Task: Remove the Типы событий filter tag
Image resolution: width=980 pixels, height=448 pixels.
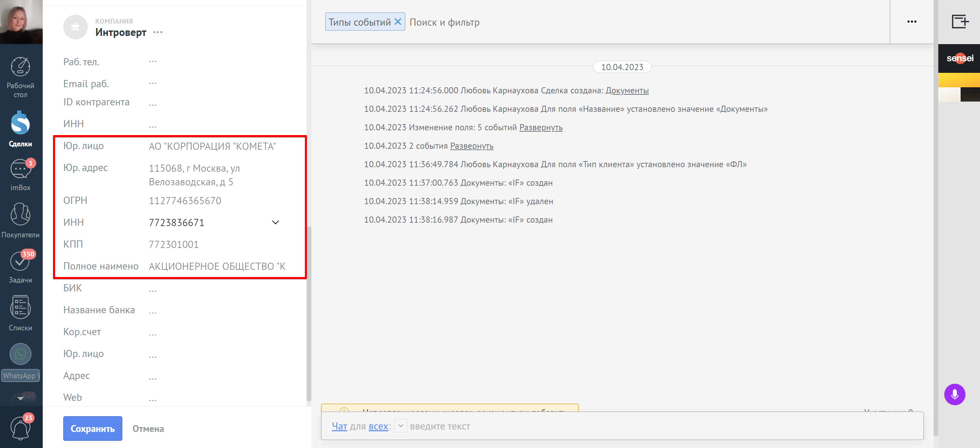Action: (398, 22)
